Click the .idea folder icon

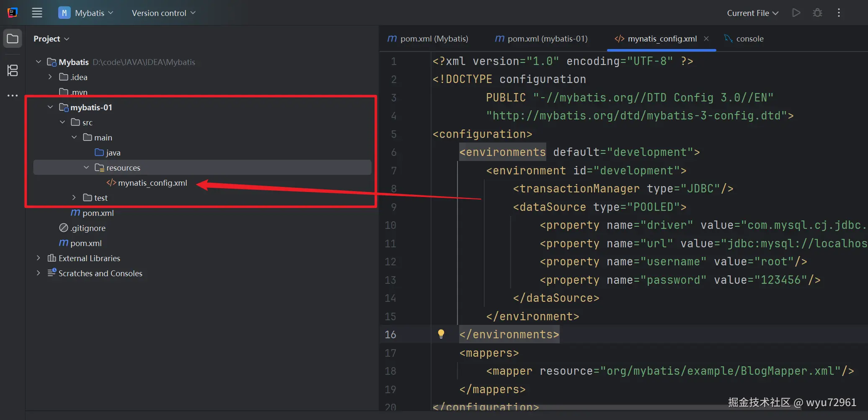pyautogui.click(x=64, y=77)
